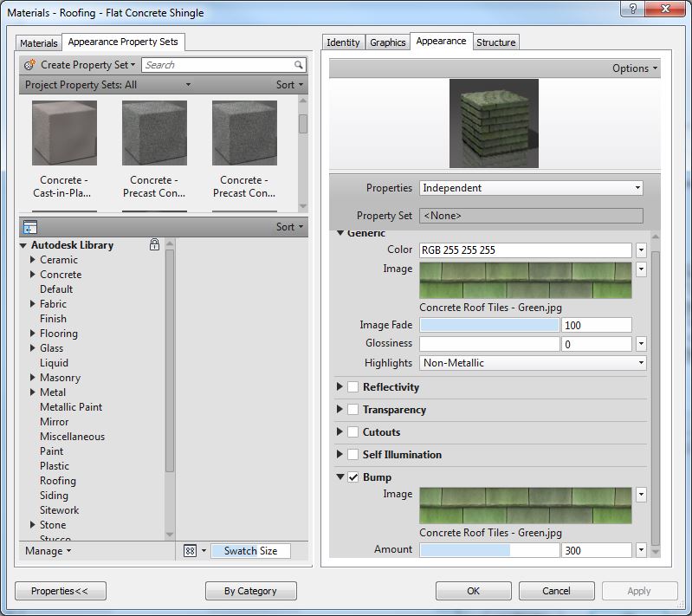
Task: Open the Options dropdown menu
Action: tap(634, 68)
